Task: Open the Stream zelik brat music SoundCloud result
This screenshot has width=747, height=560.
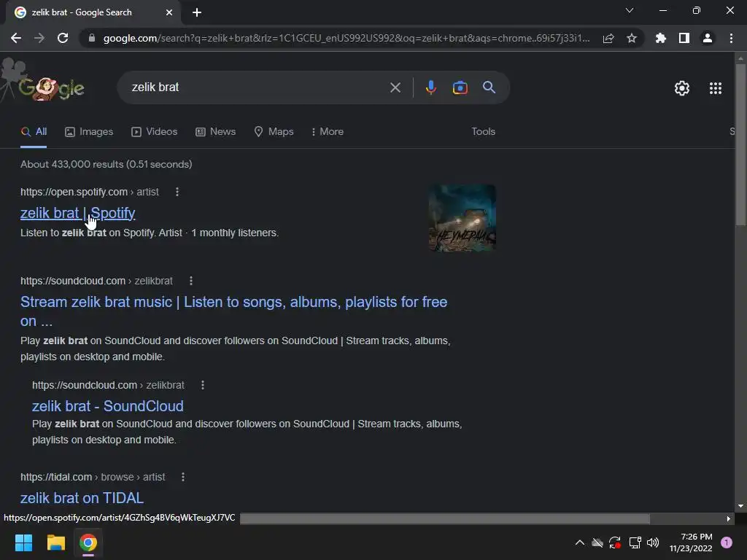Action: pos(233,311)
